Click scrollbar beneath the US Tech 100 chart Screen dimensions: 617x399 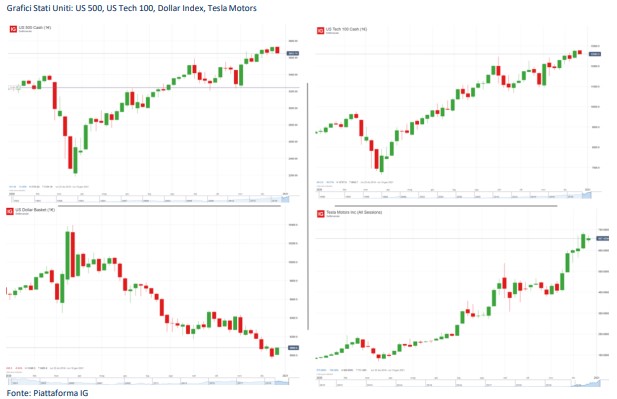pos(446,205)
